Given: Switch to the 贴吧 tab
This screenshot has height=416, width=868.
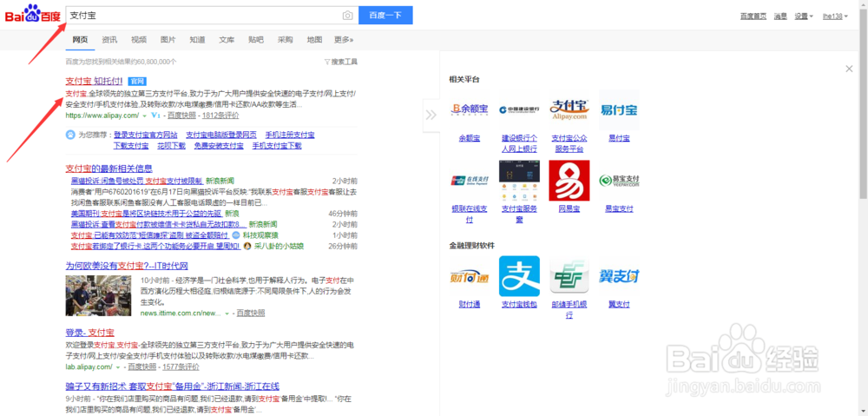Looking at the screenshot, I should click(x=256, y=40).
